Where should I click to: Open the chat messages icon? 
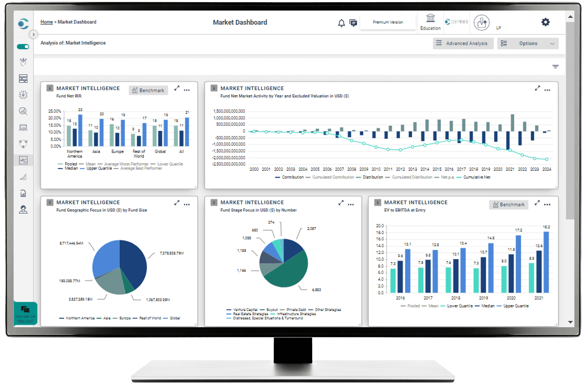(x=353, y=23)
